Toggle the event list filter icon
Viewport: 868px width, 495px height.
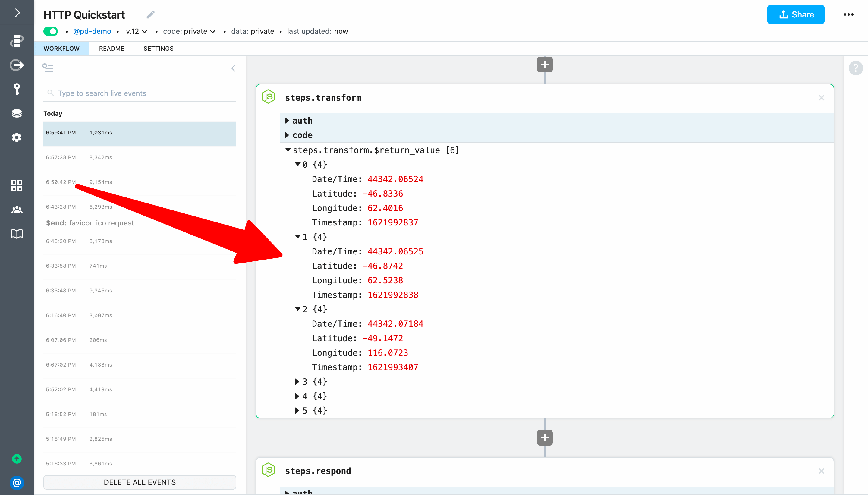point(48,68)
